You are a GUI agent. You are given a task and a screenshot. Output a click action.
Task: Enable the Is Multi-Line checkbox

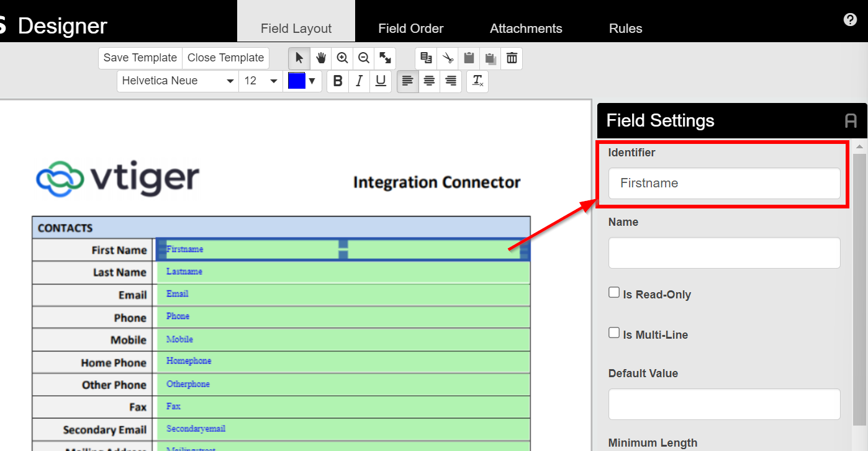coord(614,333)
